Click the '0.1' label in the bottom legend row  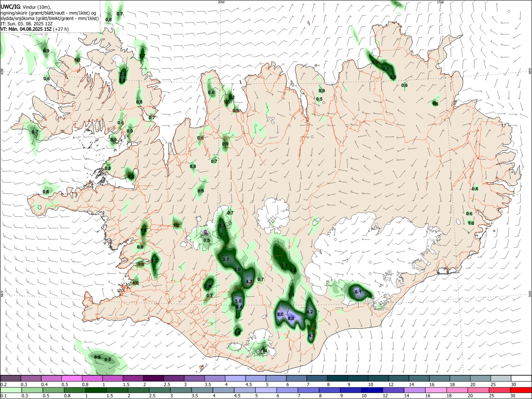coord(4,396)
